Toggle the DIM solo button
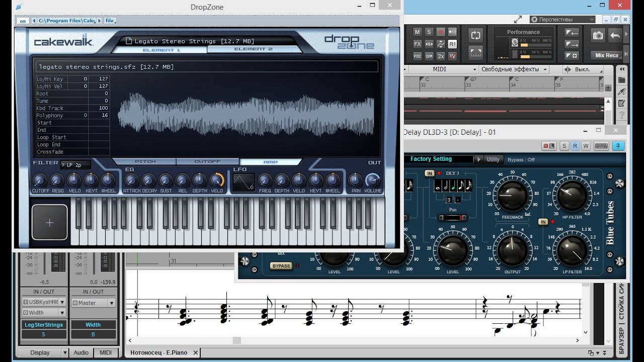Viewport: 644px width, 362px height. [429, 56]
